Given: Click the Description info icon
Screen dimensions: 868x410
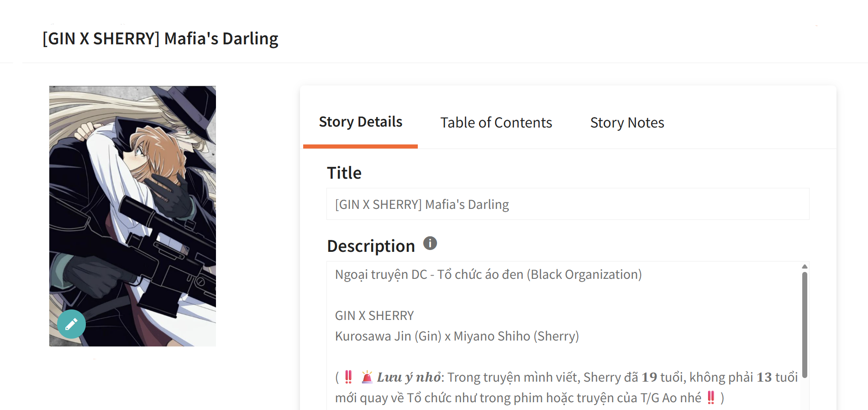Looking at the screenshot, I should point(430,243).
